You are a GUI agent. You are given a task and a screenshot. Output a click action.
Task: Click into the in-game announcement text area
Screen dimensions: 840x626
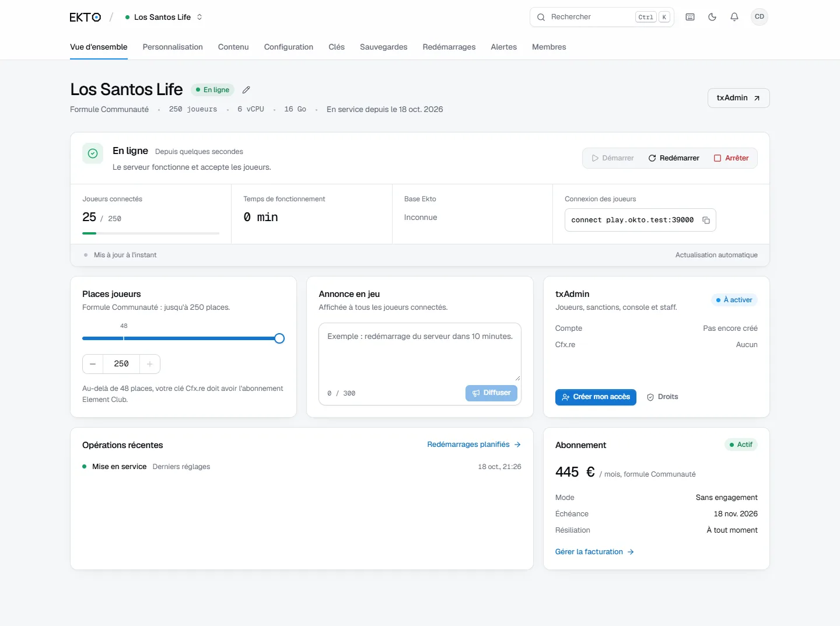(420, 352)
